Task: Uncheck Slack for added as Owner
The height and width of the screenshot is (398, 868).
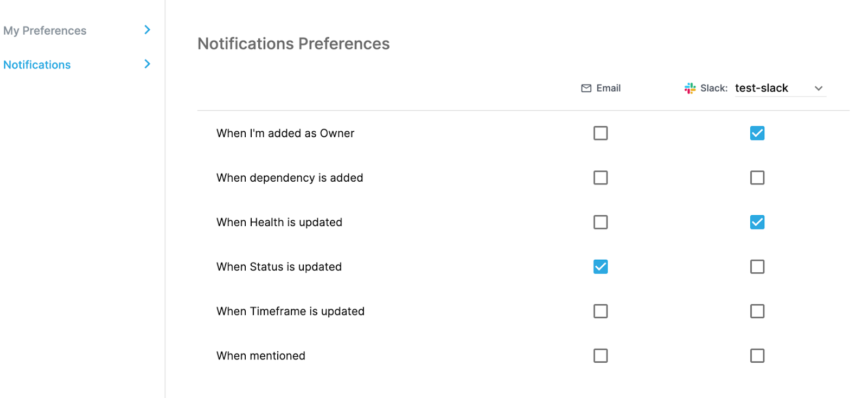Action: pos(757,133)
